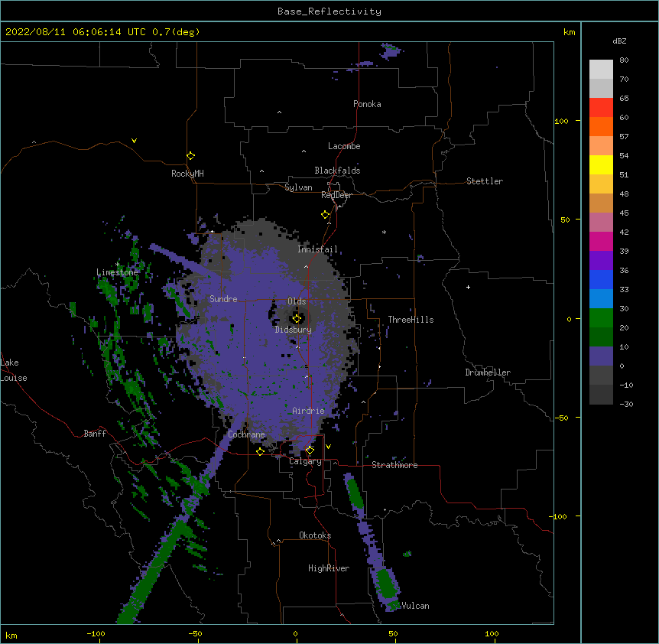Click the ThreeHills city label
The image size is (659, 644).
coord(411,320)
